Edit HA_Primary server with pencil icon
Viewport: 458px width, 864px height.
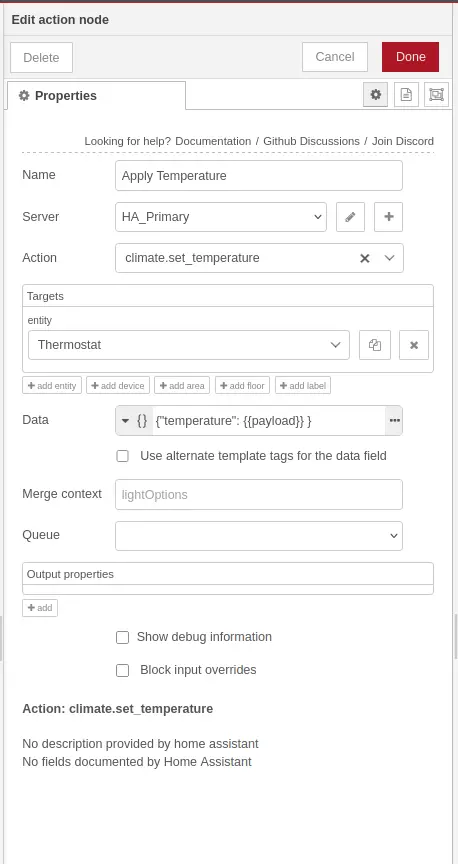351,217
